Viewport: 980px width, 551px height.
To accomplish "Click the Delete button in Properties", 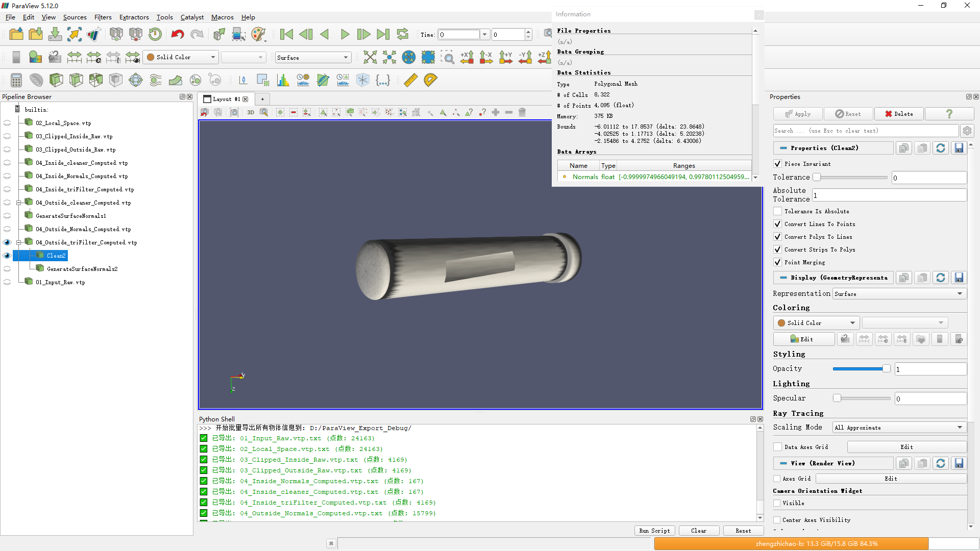I will [x=899, y=114].
